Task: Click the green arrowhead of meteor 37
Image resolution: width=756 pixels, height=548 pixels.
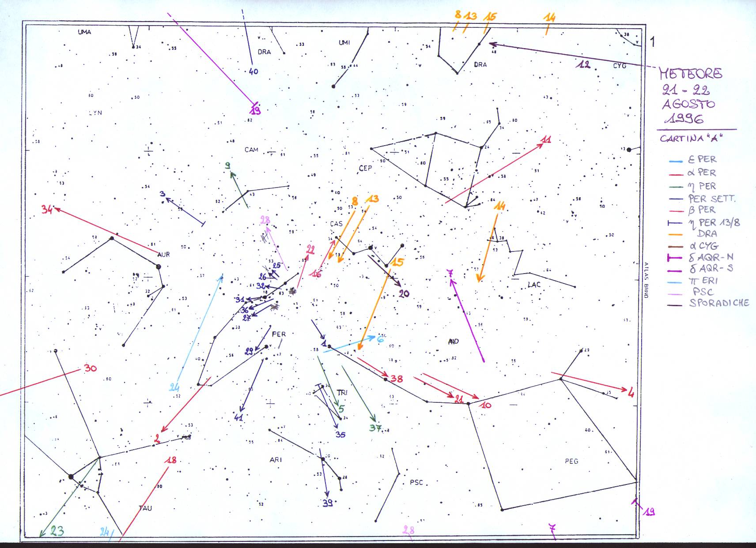Action: [x=374, y=420]
